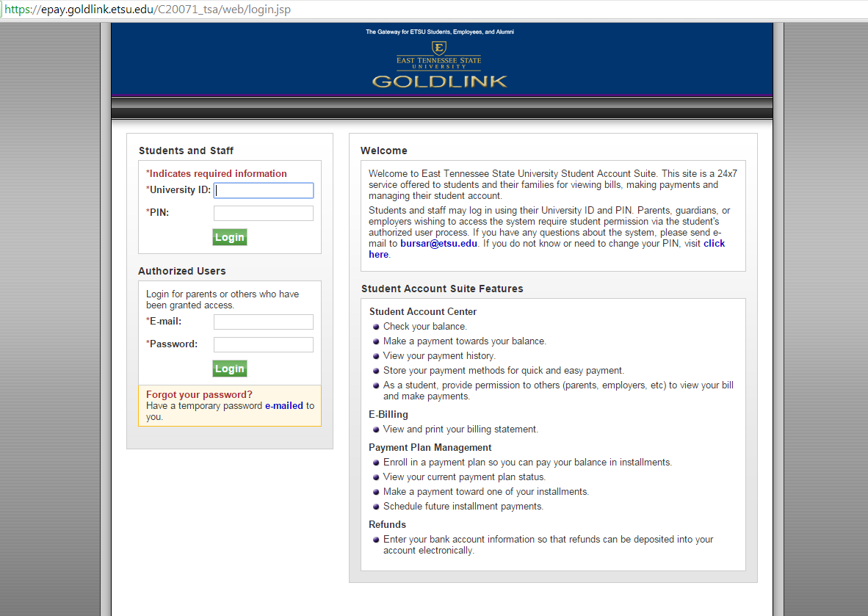
Task: Click the ETSU shield emblem in banner
Action: (x=439, y=48)
